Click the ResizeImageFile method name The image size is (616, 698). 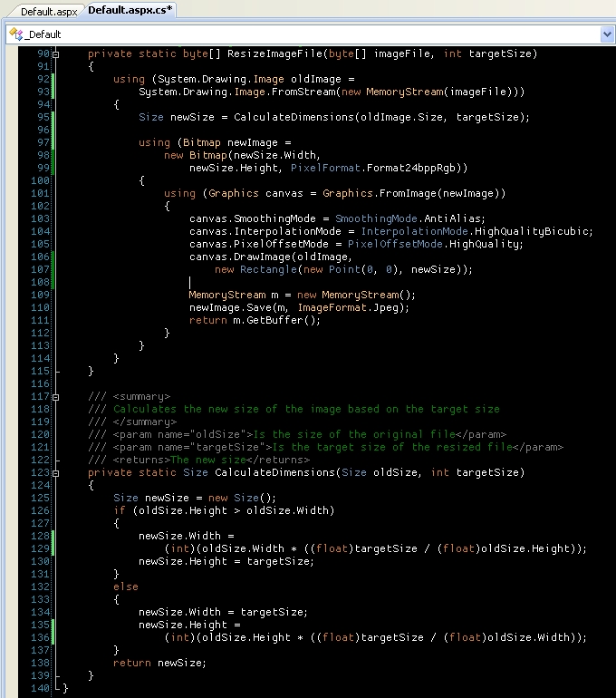coord(274,53)
